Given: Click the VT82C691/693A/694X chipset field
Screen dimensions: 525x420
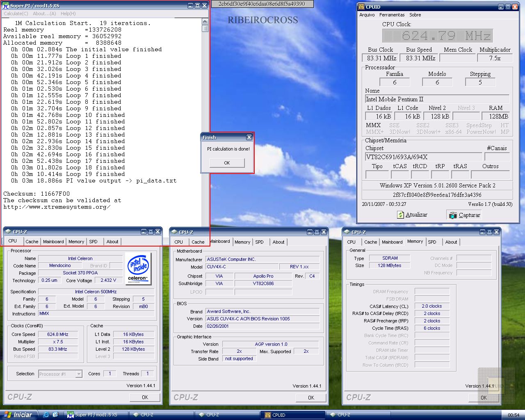Looking at the screenshot, I should point(423,157).
